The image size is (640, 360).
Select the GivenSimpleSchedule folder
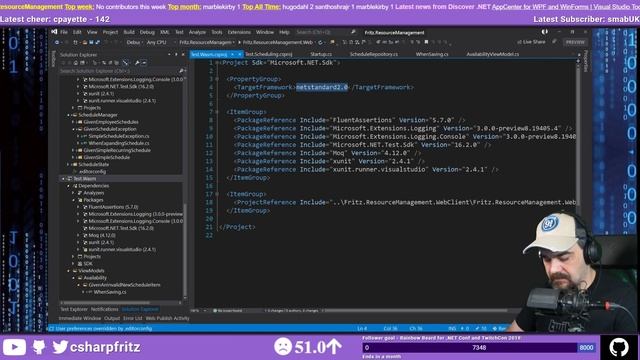pos(107,157)
